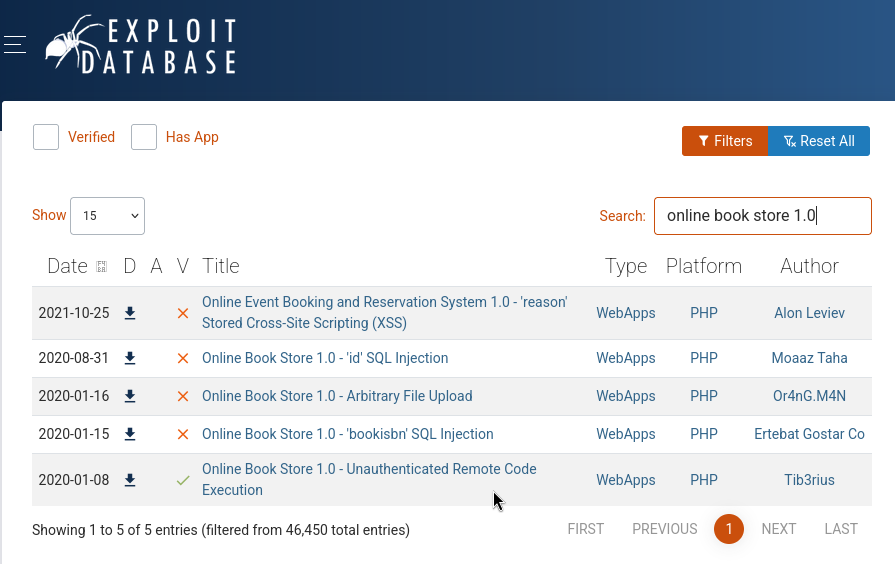
Task: Open Online Book Store 'id' SQL Injection
Action: (x=325, y=358)
